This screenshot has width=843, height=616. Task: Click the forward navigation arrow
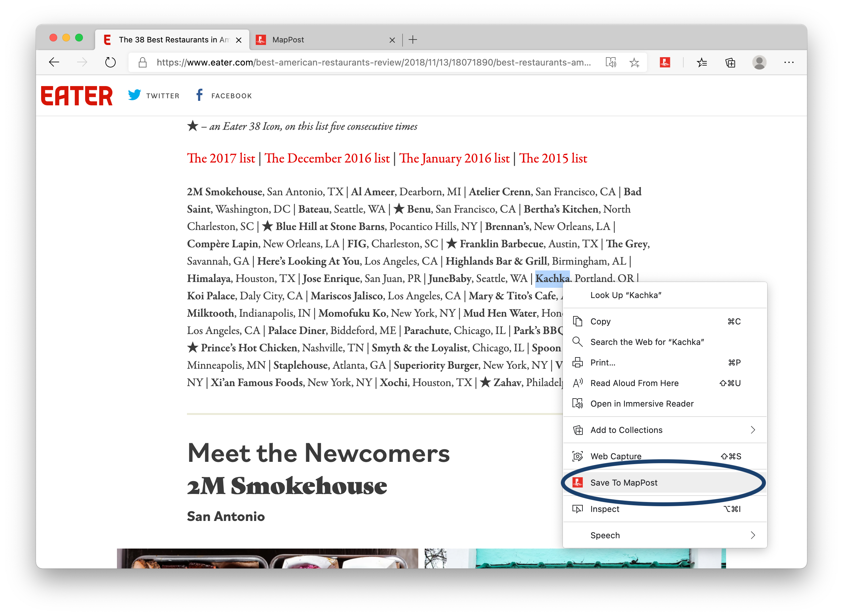click(82, 62)
